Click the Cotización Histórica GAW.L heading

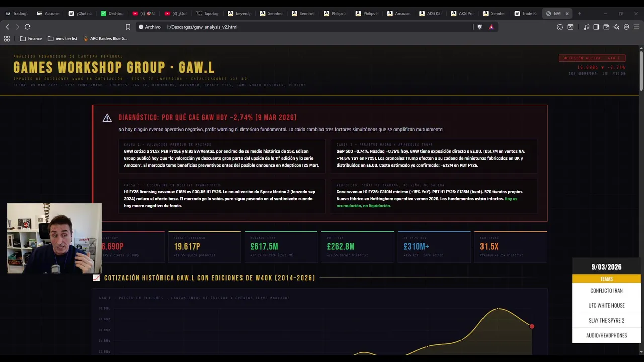point(209,278)
